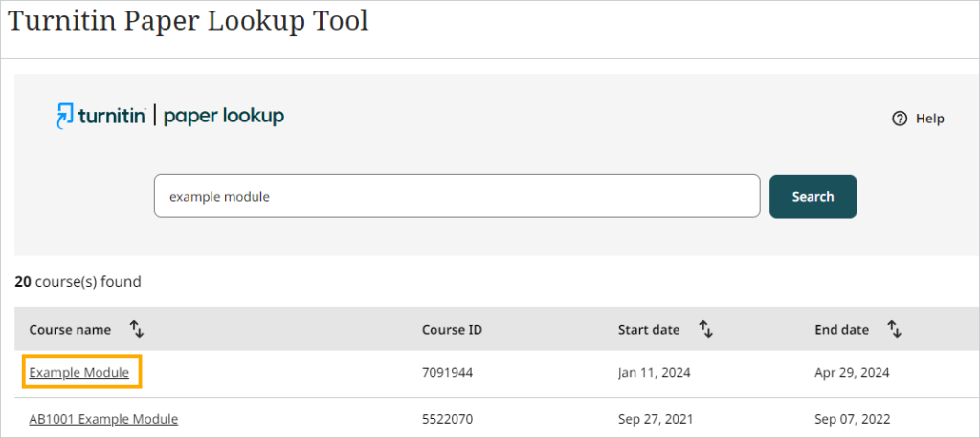Viewport: 980px width, 438px height.
Task: Click the Course name column header label
Action: [x=70, y=330]
